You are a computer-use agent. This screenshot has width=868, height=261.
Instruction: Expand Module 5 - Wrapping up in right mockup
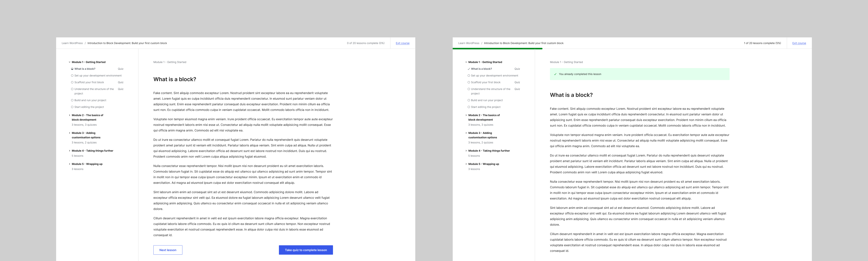coord(484,164)
